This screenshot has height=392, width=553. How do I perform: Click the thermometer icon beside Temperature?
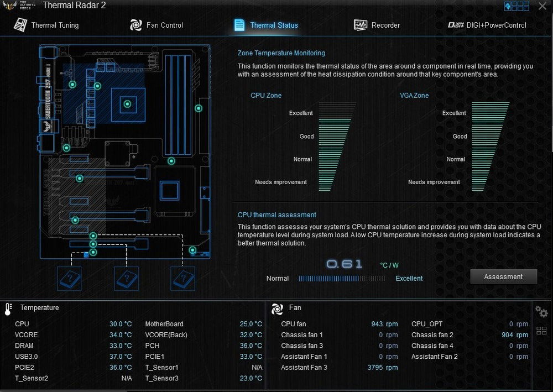pyautogui.click(x=8, y=309)
